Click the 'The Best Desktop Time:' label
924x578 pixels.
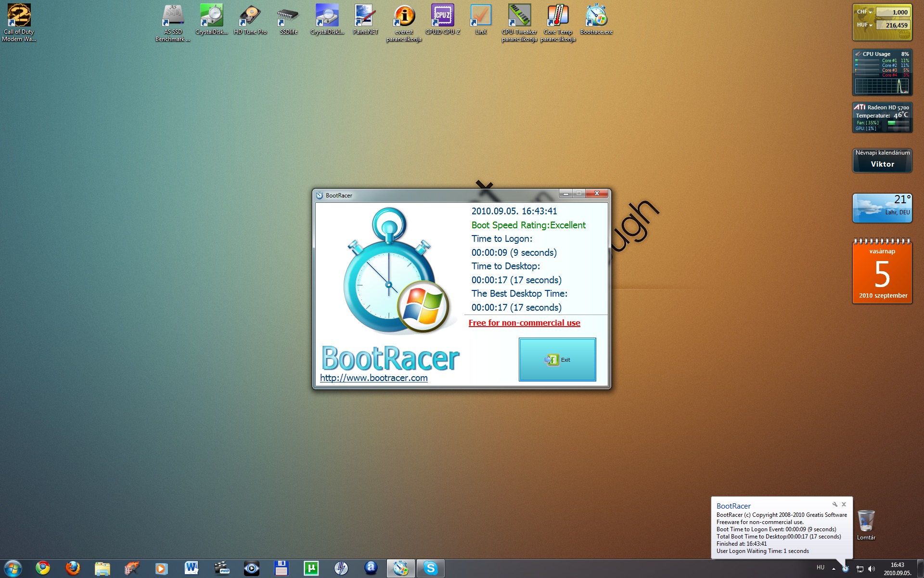tap(519, 293)
